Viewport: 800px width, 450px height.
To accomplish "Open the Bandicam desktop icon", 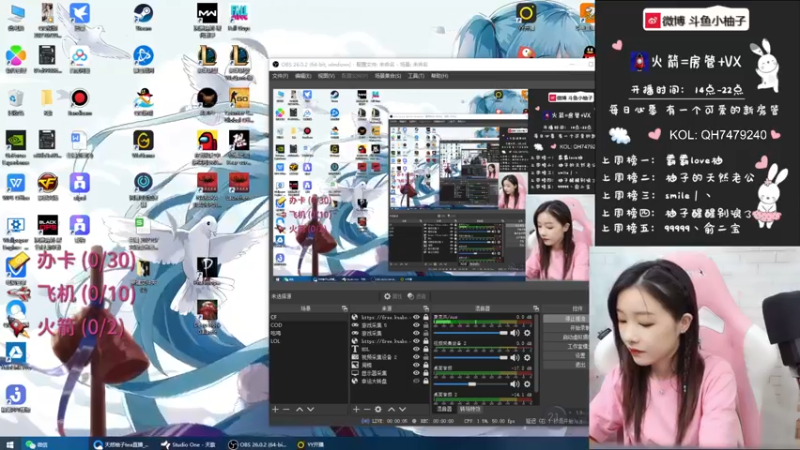I will tap(79, 102).
